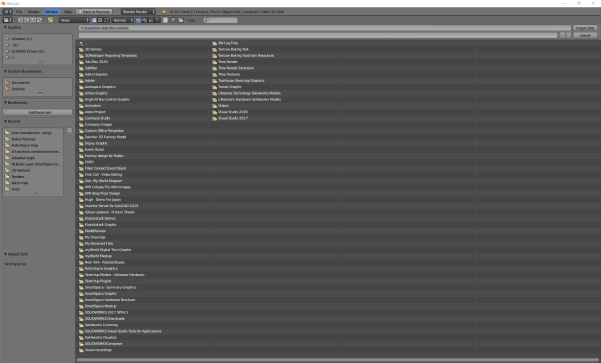
Task: Click the Back to Previous button
Action: click(x=94, y=11)
